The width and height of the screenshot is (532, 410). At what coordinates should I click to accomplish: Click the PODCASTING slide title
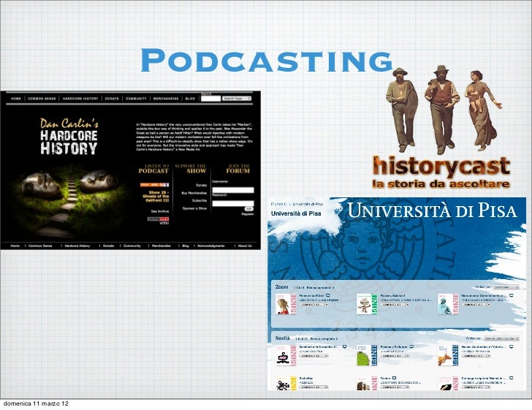267,60
